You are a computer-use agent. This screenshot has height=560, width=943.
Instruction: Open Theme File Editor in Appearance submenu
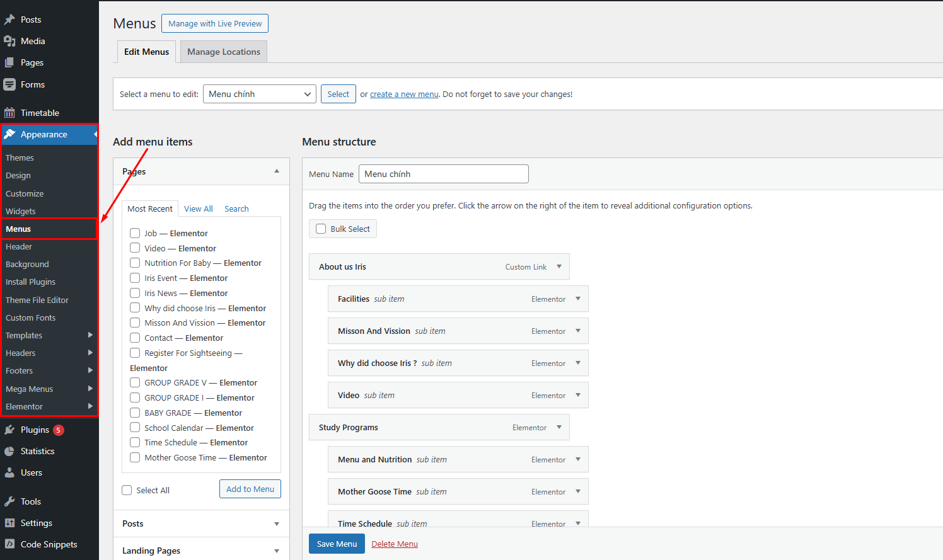pyautogui.click(x=37, y=300)
